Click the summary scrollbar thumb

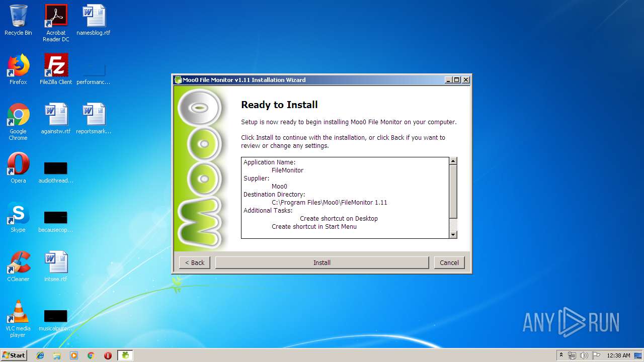pyautogui.click(x=453, y=192)
